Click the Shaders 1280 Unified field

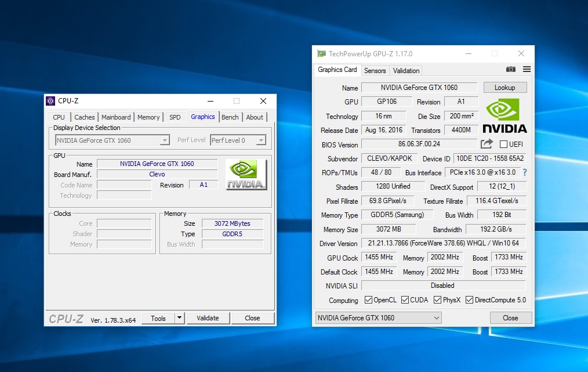pyautogui.click(x=393, y=186)
